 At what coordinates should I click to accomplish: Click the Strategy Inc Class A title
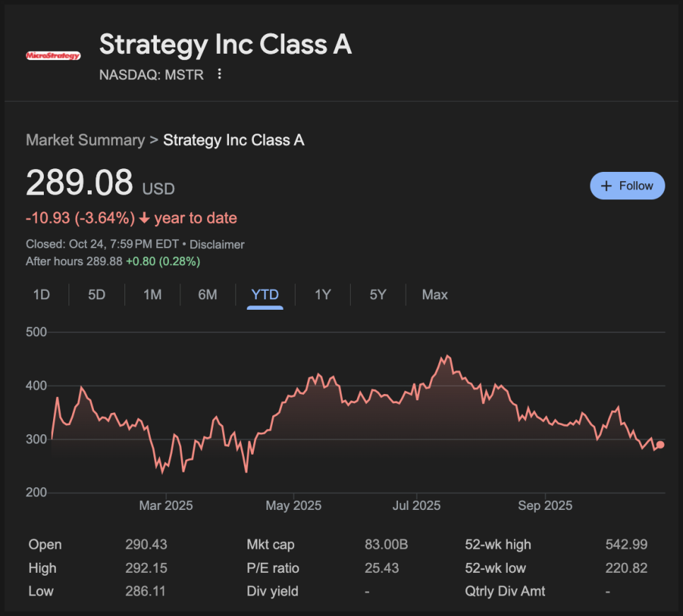226,45
